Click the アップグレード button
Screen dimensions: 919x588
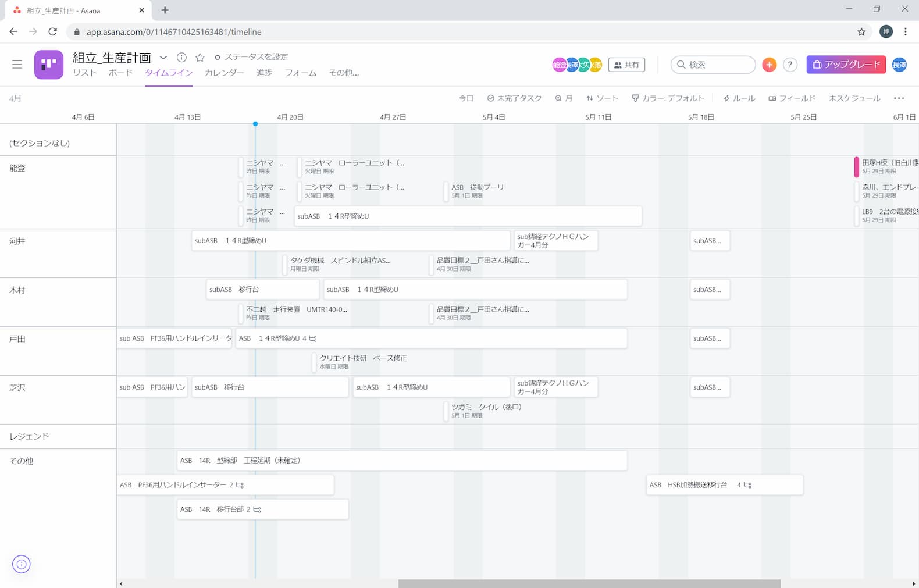tap(846, 65)
